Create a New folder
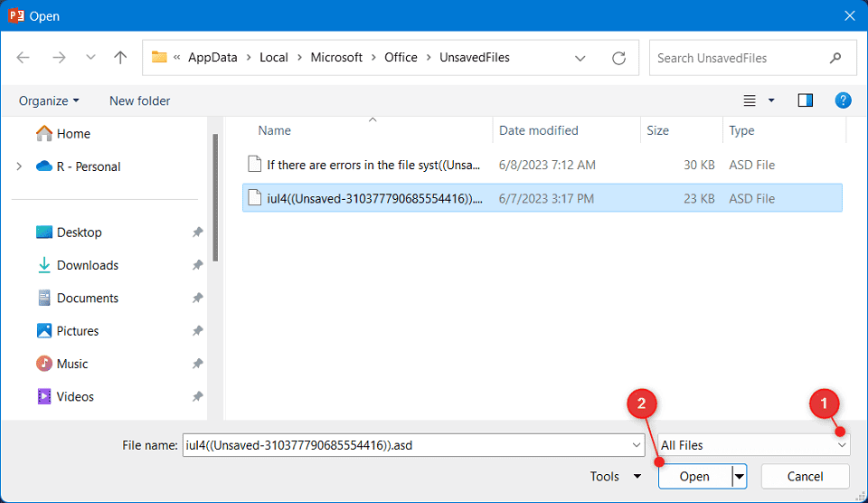The width and height of the screenshot is (868, 503). pos(139,100)
